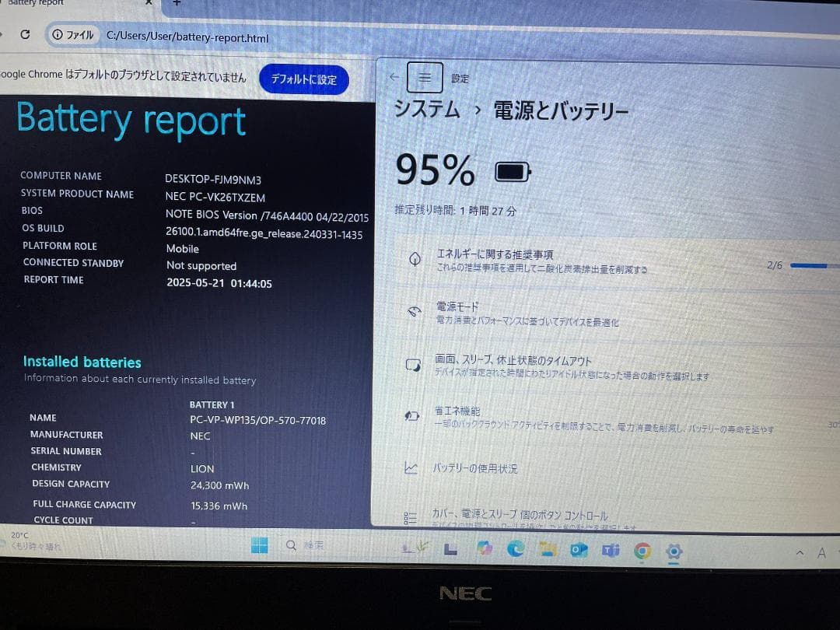
Task: Open the weather widget showing 20°C
Action: click(x=32, y=541)
